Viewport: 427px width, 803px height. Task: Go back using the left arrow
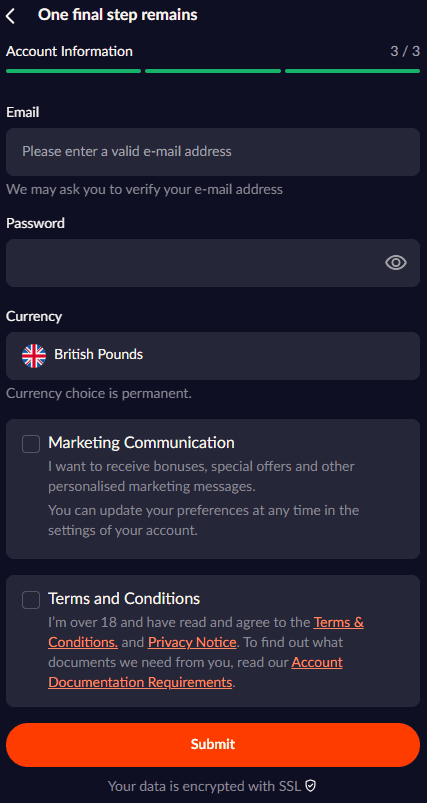click(x=11, y=16)
